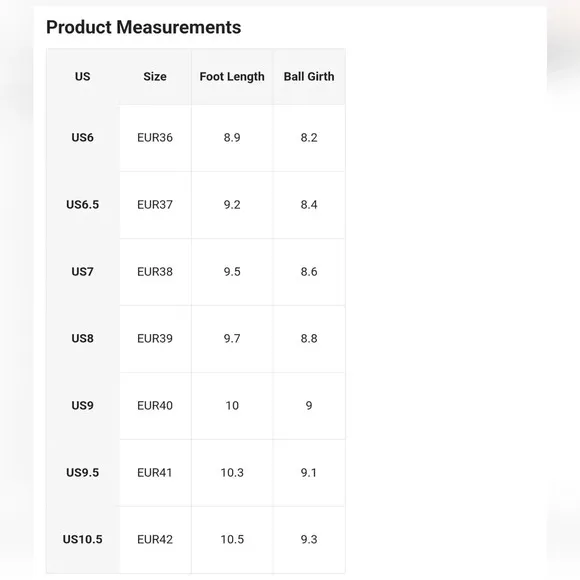The height and width of the screenshot is (580, 580).
Task: Select the US7 row label
Action: pos(82,272)
